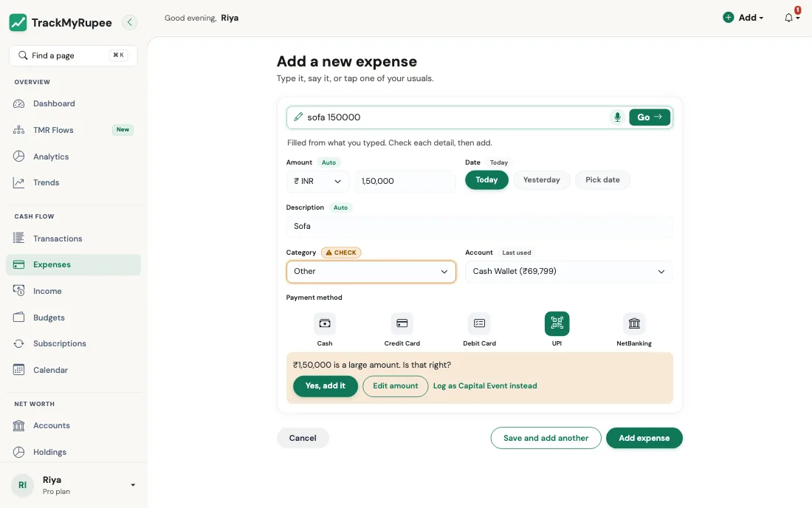Click Save and add another
The width and height of the screenshot is (812, 508).
[546, 438]
